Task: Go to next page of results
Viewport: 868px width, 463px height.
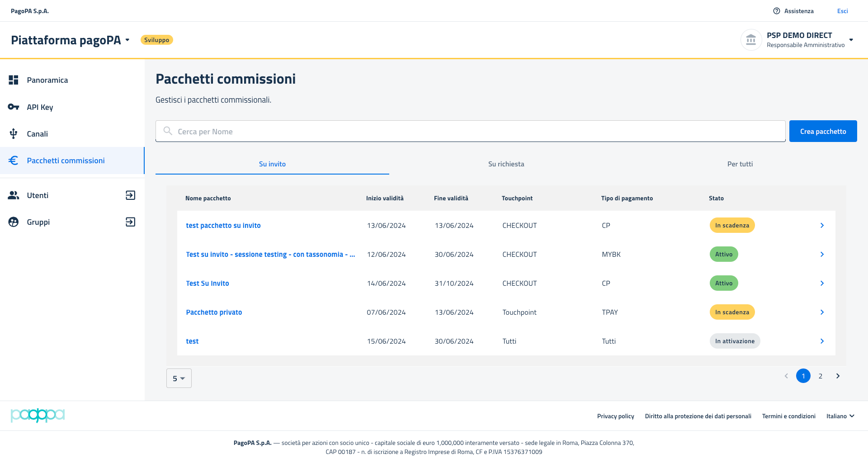Action: coord(838,376)
